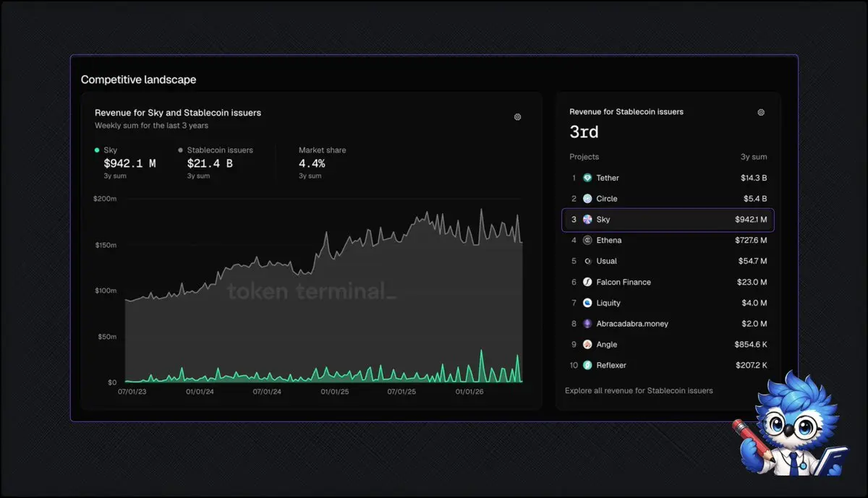Image resolution: width=868 pixels, height=498 pixels.
Task: Click the Weekly sum for the last 3 years subtitle
Action: pyautogui.click(x=151, y=125)
